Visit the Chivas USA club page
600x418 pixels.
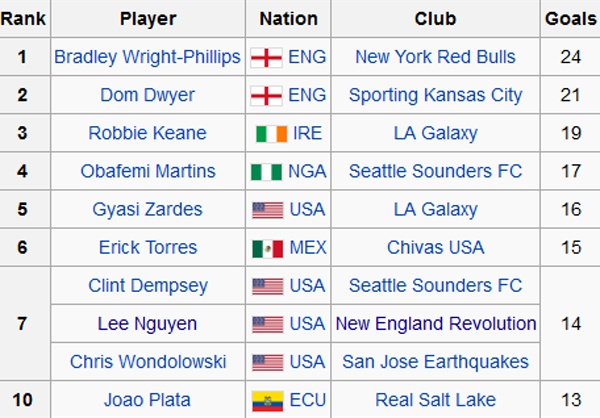[435, 247]
